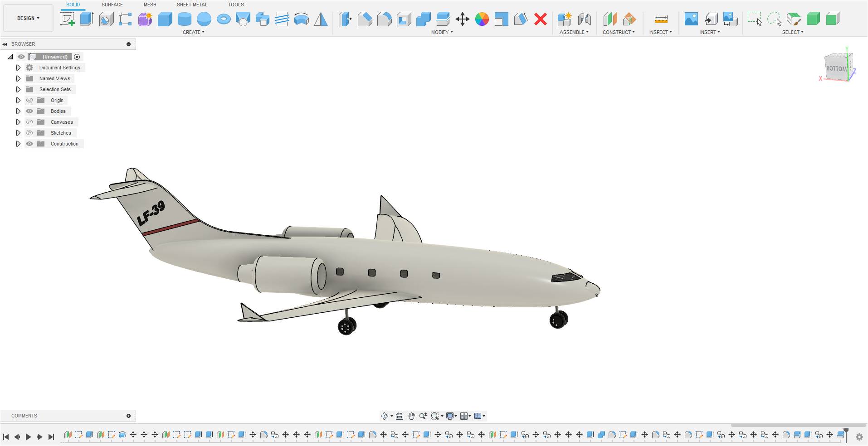The width and height of the screenshot is (868, 446).
Task: Toggle visibility of the (Unsaved) root component
Action: click(21, 57)
